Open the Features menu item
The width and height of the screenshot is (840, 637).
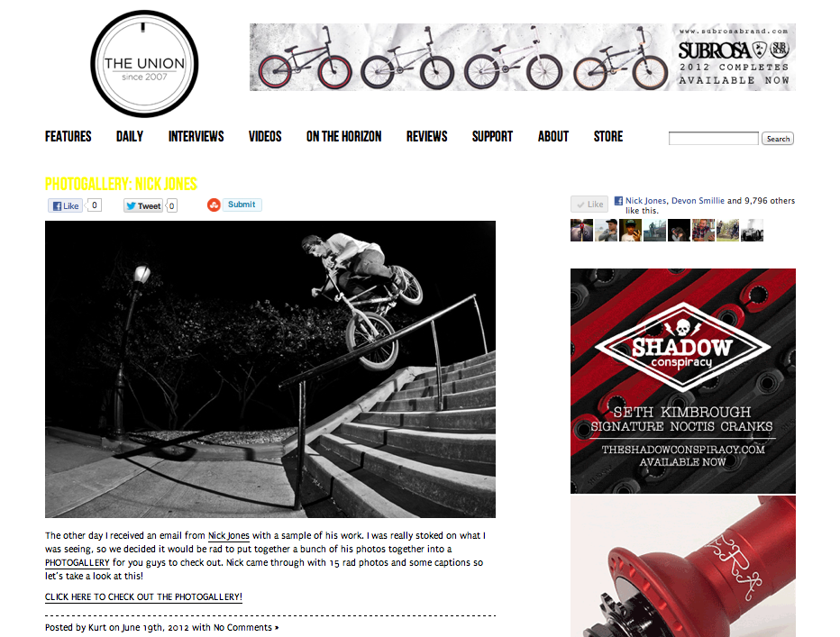click(68, 137)
